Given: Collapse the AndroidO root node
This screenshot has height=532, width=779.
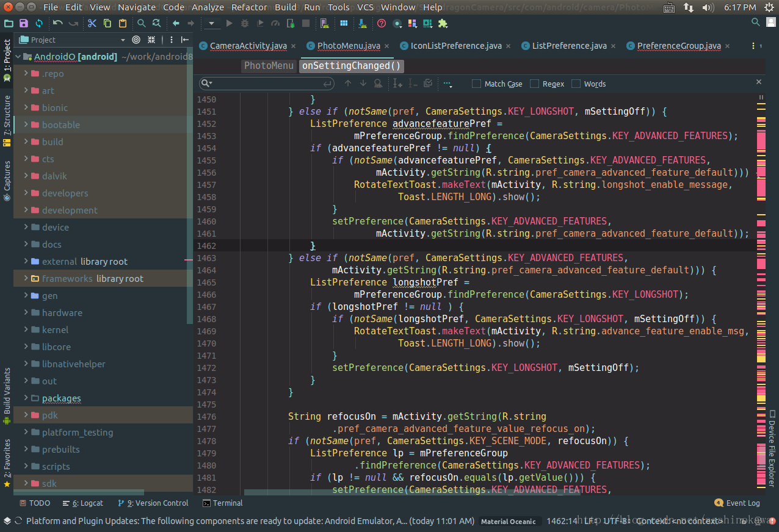Looking at the screenshot, I should tap(18, 56).
